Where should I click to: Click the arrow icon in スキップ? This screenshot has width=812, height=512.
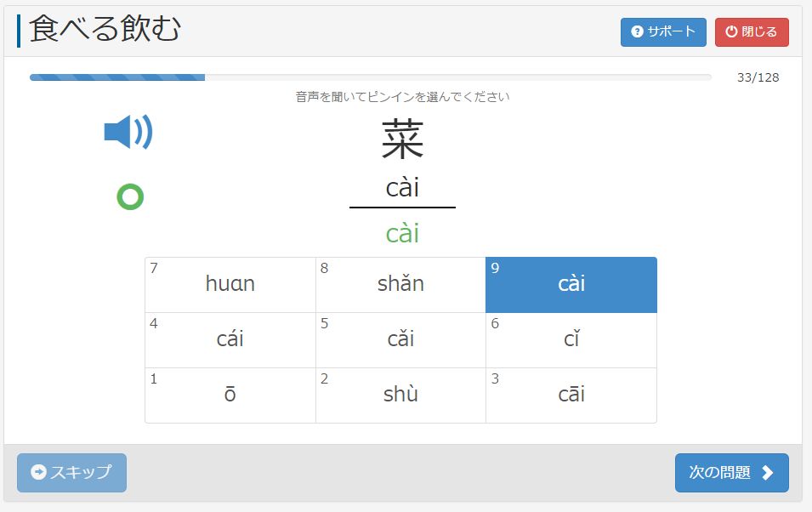(38, 472)
